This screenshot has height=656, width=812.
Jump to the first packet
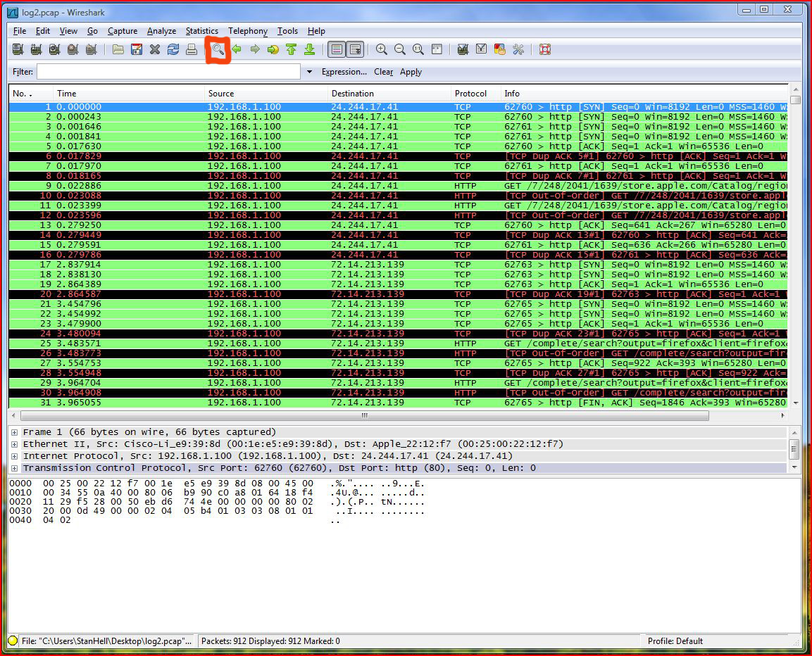291,50
